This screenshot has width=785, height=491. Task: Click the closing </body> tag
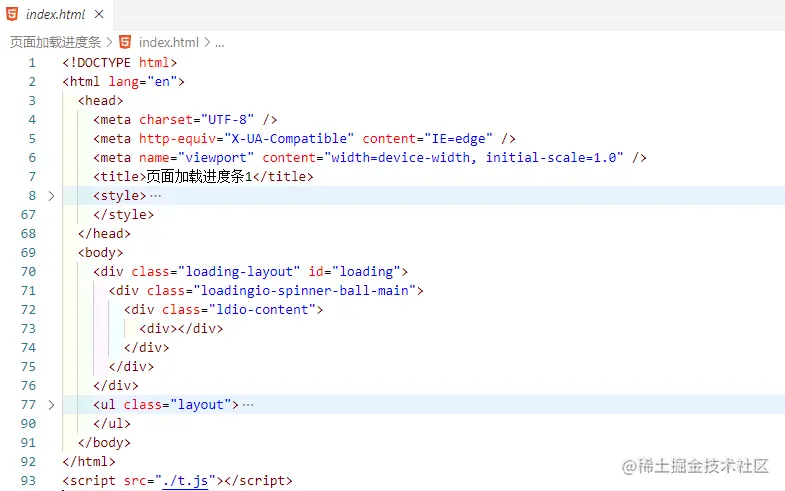coord(104,443)
